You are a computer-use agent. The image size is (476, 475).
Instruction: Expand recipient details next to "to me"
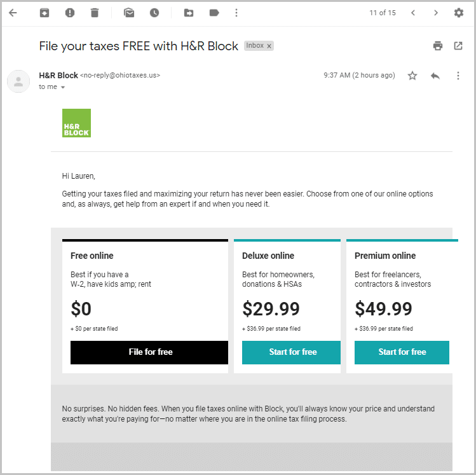click(x=63, y=87)
